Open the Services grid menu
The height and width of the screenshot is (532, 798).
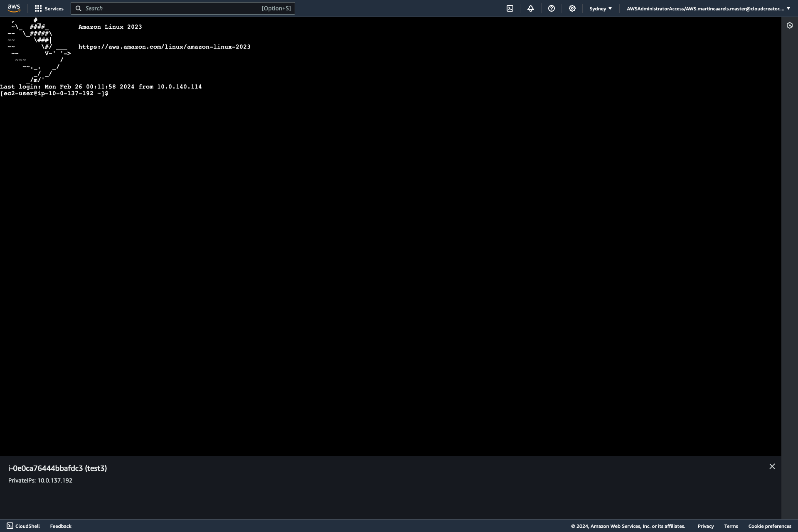coord(49,8)
